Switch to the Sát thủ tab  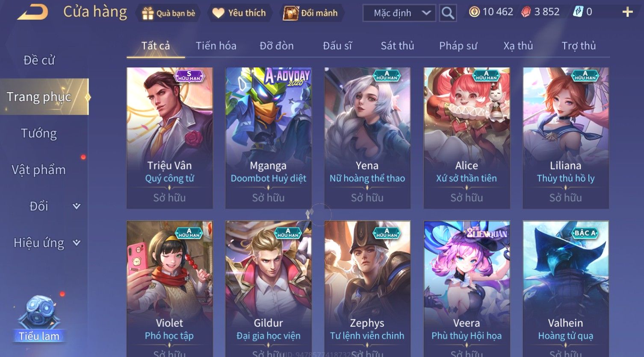click(x=397, y=46)
